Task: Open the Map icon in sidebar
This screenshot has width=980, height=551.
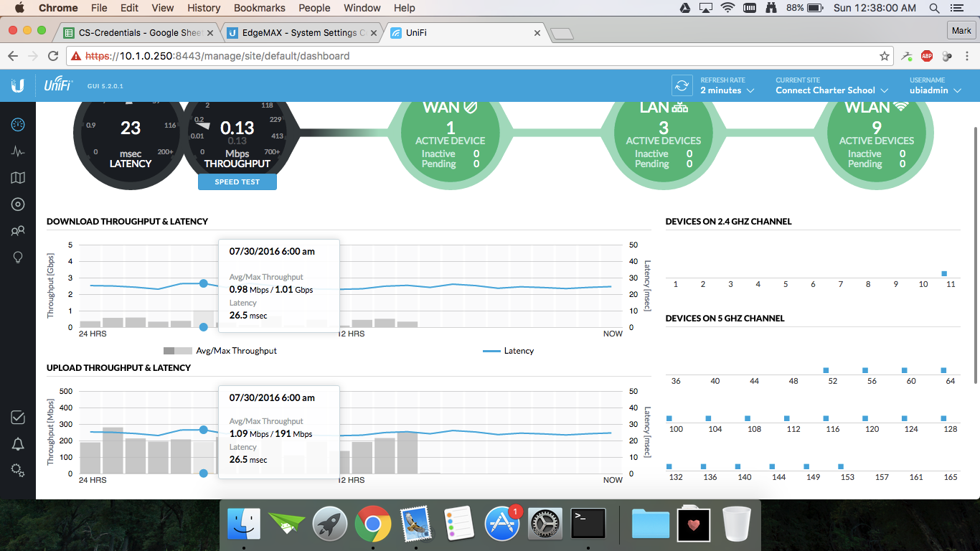Action: [x=18, y=178]
